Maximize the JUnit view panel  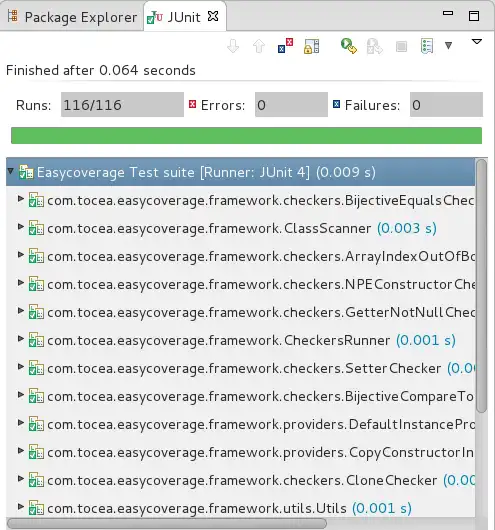pyautogui.click(x=474, y=16)
